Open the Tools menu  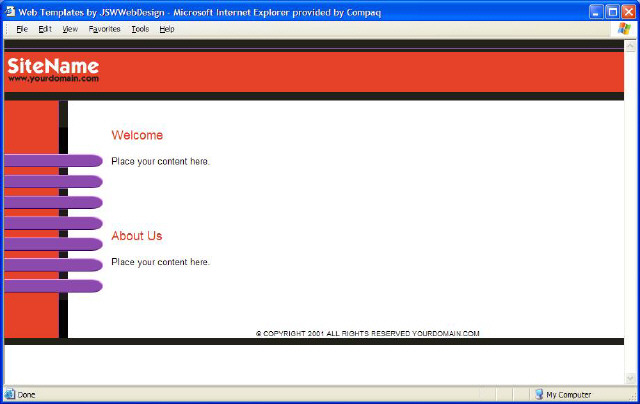[x=140, y=29]
